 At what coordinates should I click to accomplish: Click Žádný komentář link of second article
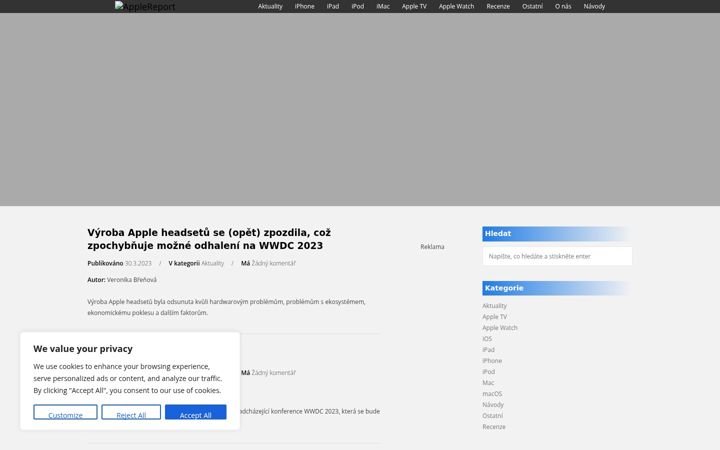coord(274,372)
